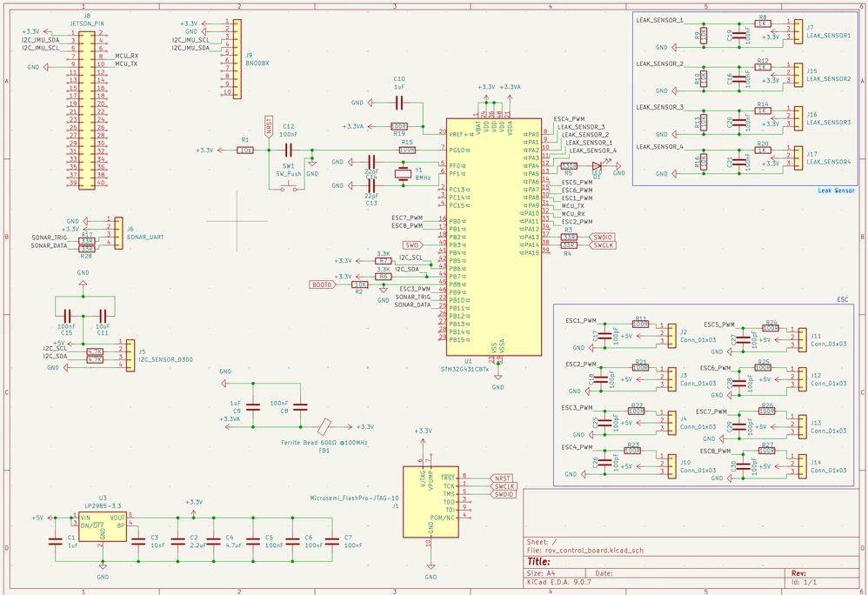Click the 'Ferrite Bead 600Ω @100MHz' text

pos(324,442)
